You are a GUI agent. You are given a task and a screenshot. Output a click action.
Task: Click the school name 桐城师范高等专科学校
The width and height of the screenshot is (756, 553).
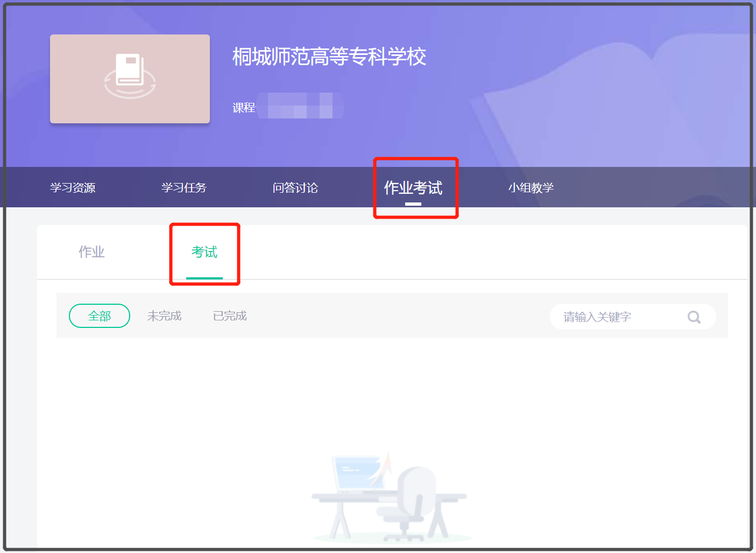click(x=329, y=57)
